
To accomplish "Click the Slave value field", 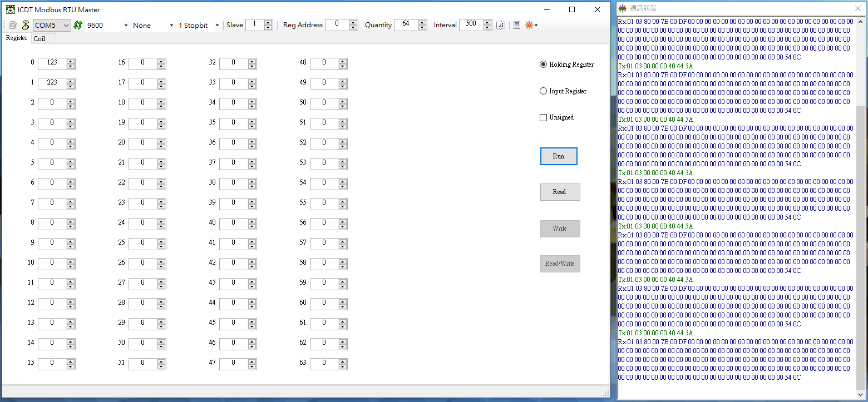I will [255, 25].
